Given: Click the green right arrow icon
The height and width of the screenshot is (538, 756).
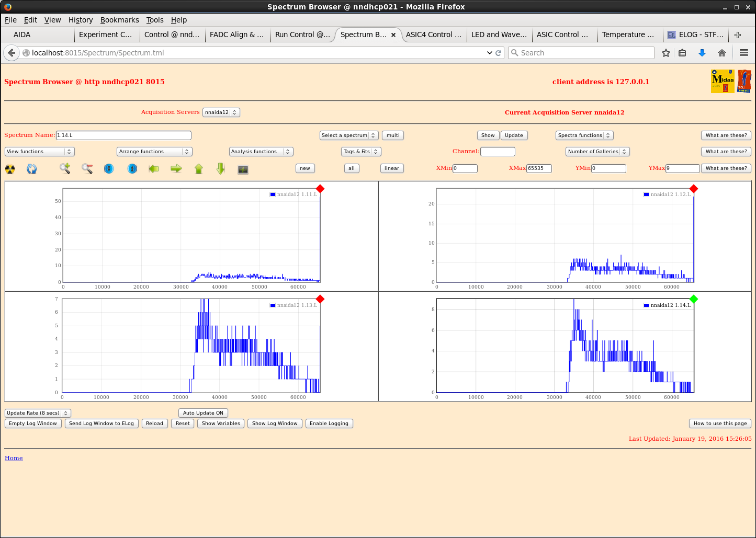Looking at the screenshot, I should 176,168.
